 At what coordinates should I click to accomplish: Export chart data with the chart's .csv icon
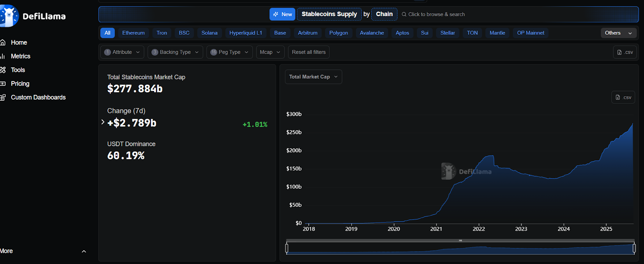(618, 97)
